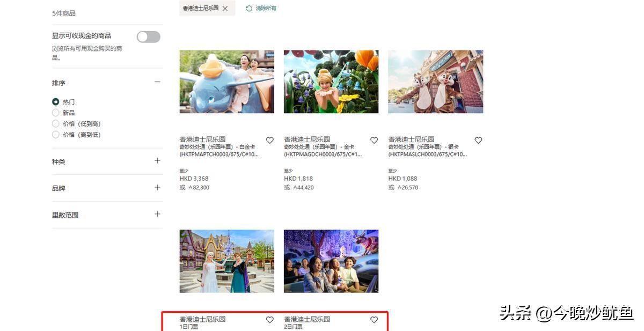Open the 2日门票 product link

(293, 326)
